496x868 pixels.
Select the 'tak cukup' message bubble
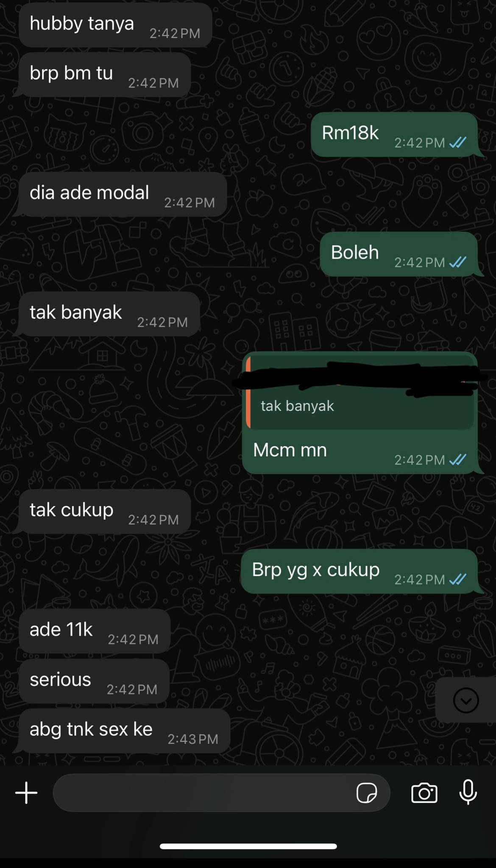104,511
